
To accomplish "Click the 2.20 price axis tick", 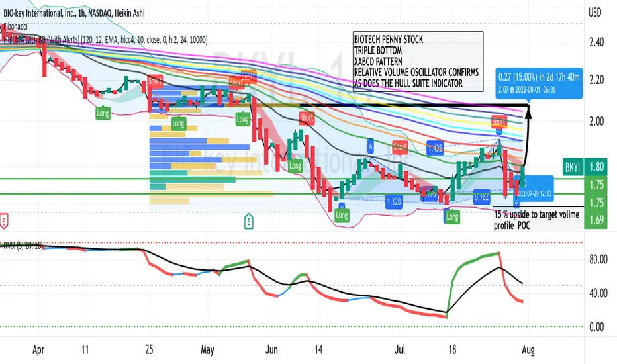I will (596, 80).
